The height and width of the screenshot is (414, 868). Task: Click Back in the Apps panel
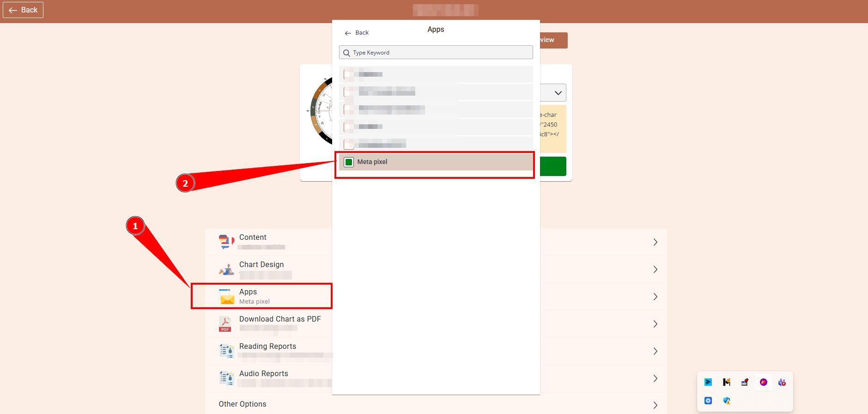click(357, 33)
